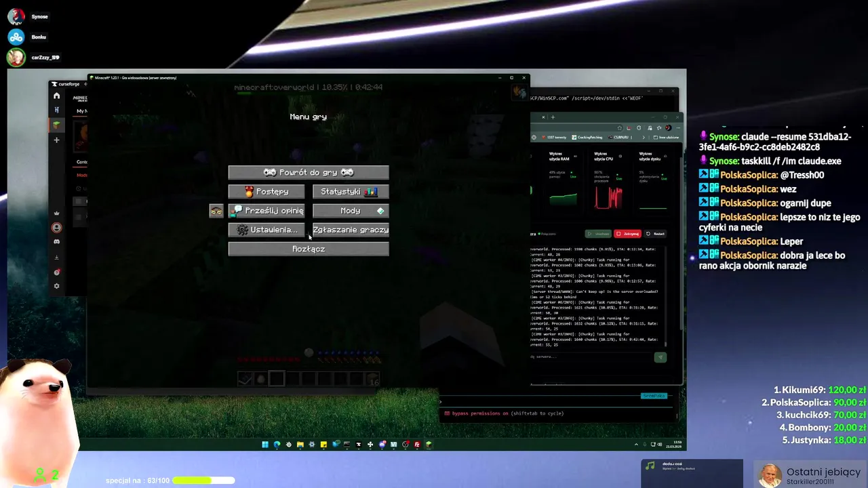Screen dimensions: 868x488
Task: Click the Uruchom start server button
Action: tap(599, 234)
